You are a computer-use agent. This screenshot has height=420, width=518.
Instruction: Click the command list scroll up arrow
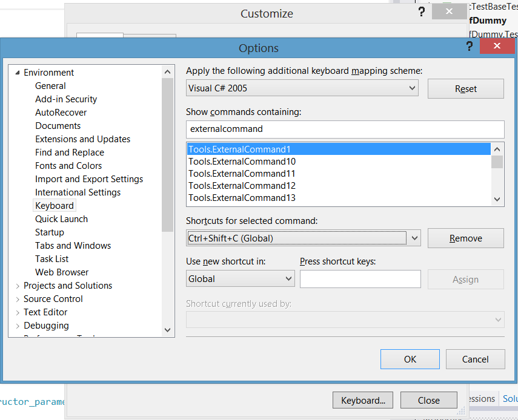pyautogui.click(x=497, y=149)
